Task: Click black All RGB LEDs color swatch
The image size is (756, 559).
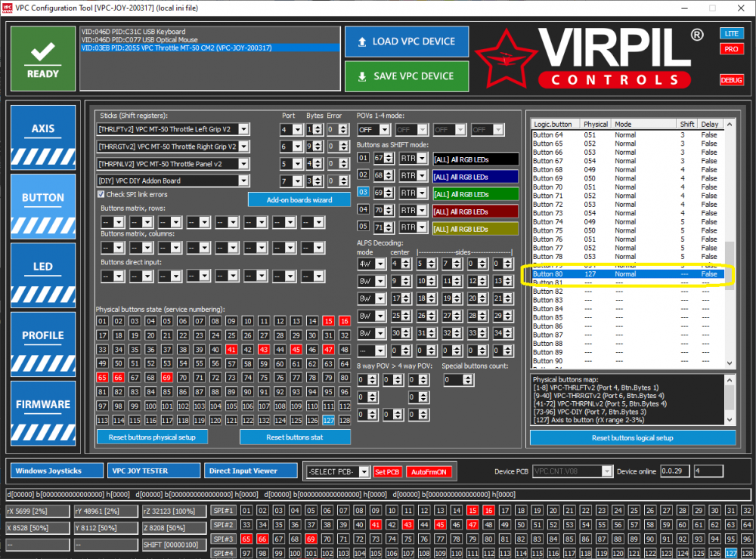Action: [x=476, y=159]
